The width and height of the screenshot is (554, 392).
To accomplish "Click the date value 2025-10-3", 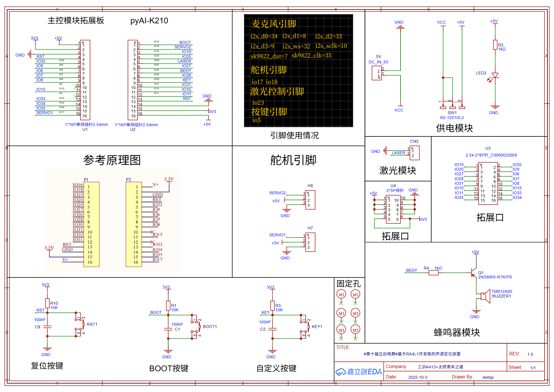I will click(418, 377).
